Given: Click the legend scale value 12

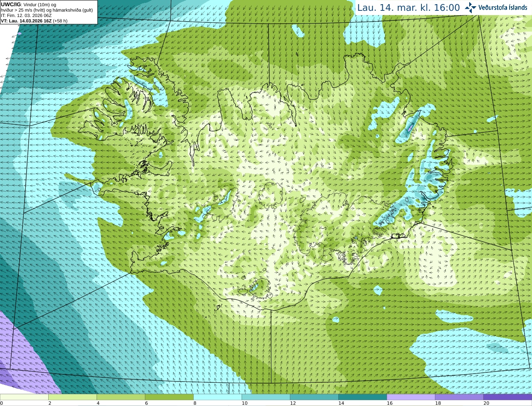Looking at the screenshot, I should [293, 403].
